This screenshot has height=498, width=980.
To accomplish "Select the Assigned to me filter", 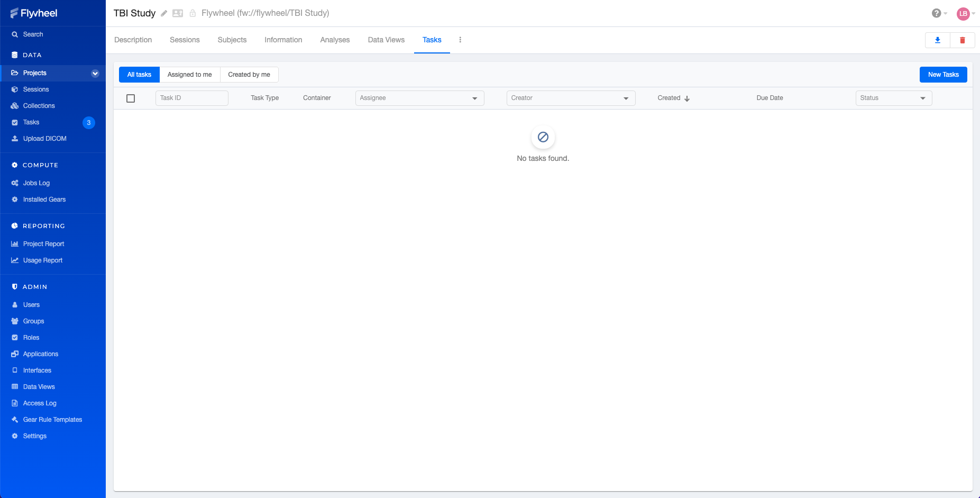I will 189,75.
